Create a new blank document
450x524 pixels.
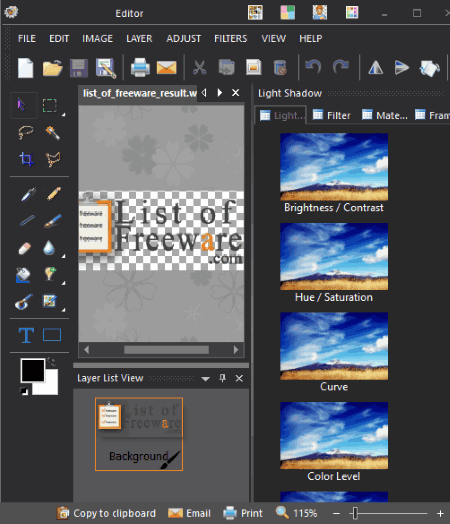point(25,68)
